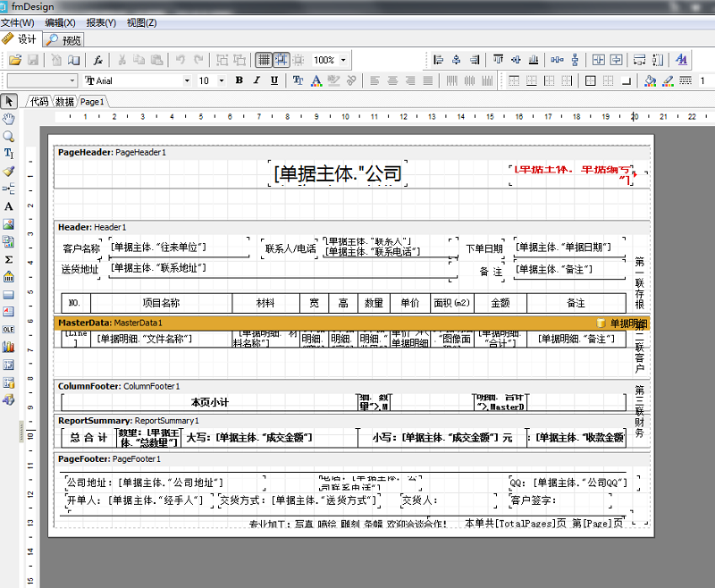Select the Text object tool
Image resolution: width=715 pixels, height=588 pixels.
[10, 208]
